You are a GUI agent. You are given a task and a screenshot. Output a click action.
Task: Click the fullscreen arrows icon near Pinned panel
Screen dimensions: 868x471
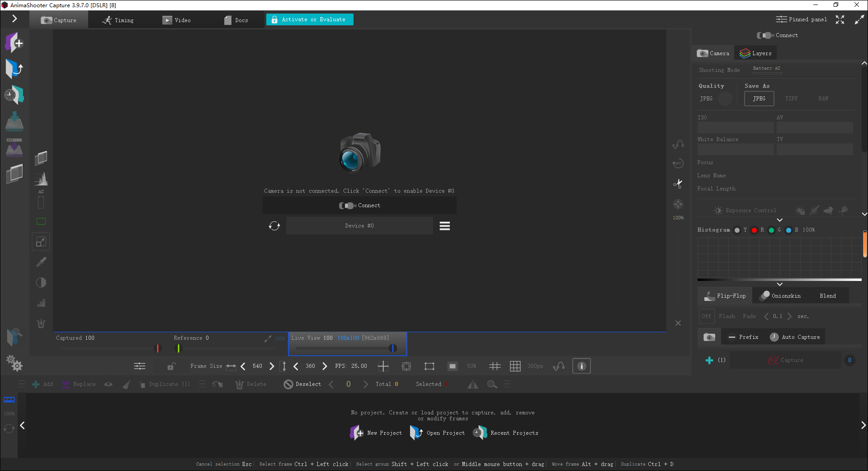tap(840, 19)
